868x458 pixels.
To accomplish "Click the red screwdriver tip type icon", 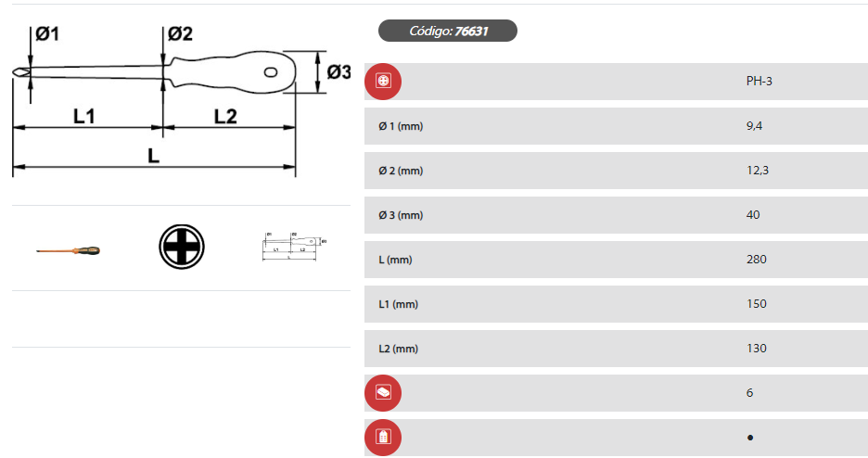I will pyautogui.click(x=383, y=82).
